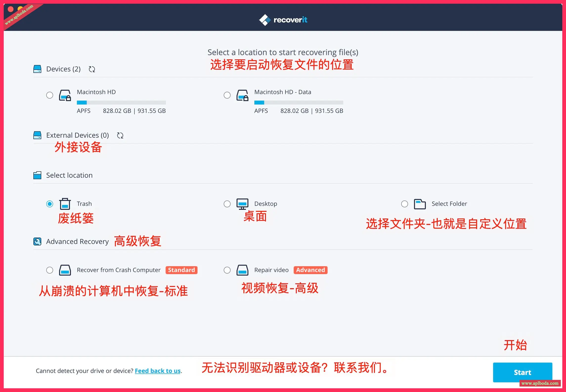Viewport: 566px width, 392px height.
Task: Choose the Select Folder radio button
Action: (x=405, y=204)
